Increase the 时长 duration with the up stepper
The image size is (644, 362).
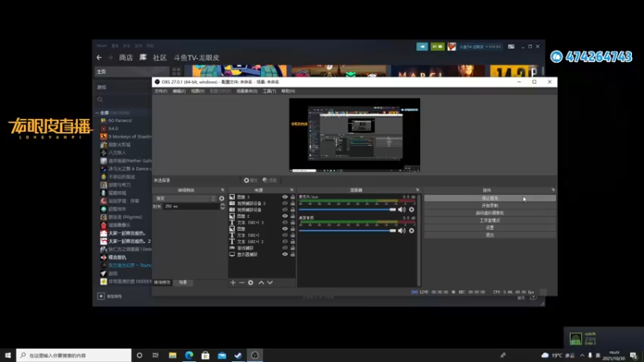point(223,204)
